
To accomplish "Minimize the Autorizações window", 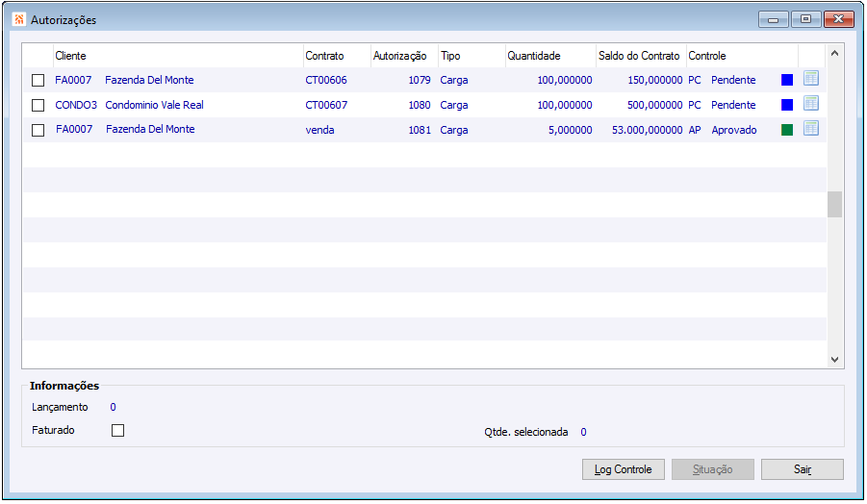I will (773, 19).
